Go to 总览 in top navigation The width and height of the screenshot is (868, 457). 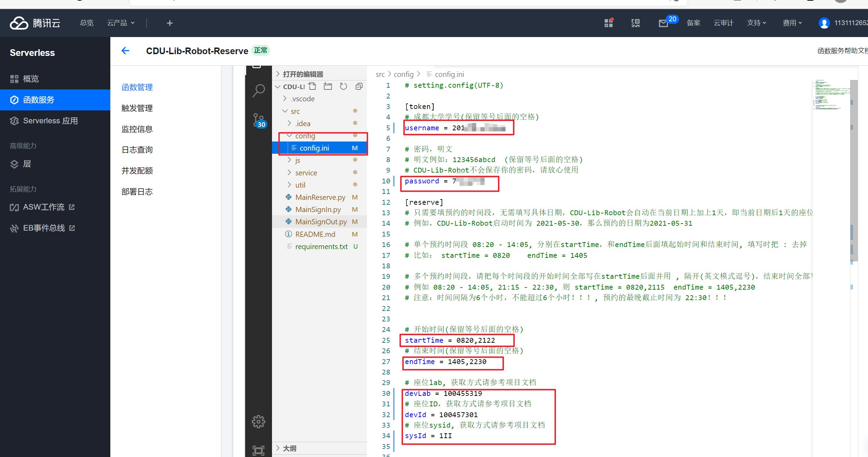pos(87,23)
